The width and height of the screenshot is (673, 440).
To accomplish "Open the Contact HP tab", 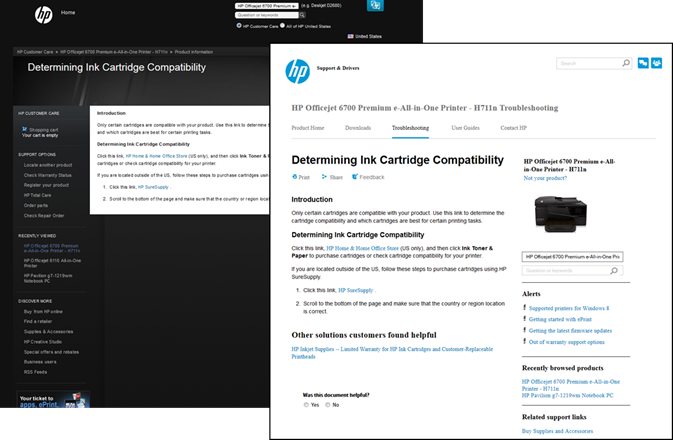I will tap(513, 128).
